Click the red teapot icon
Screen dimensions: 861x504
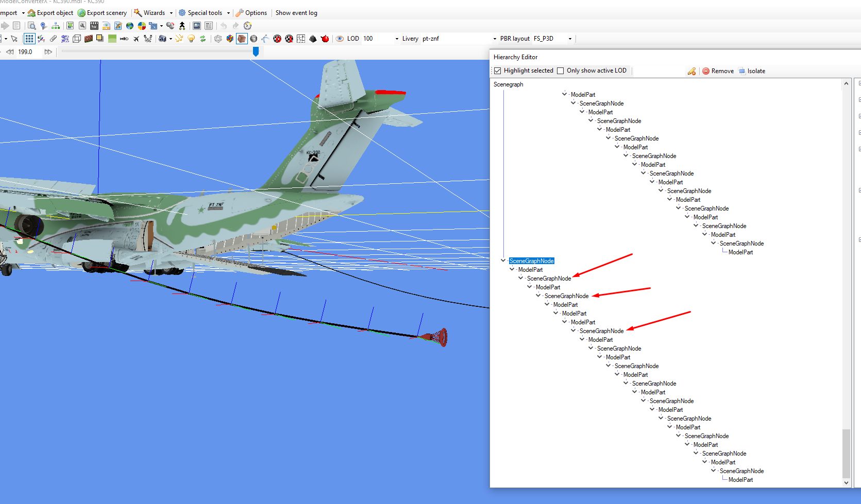325,39
